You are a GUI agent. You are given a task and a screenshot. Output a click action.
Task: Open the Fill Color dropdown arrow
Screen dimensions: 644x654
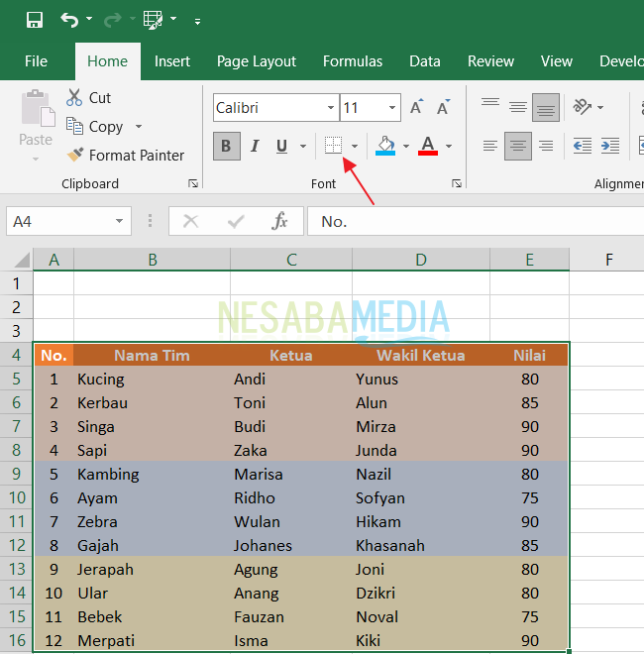coord(406,146)
